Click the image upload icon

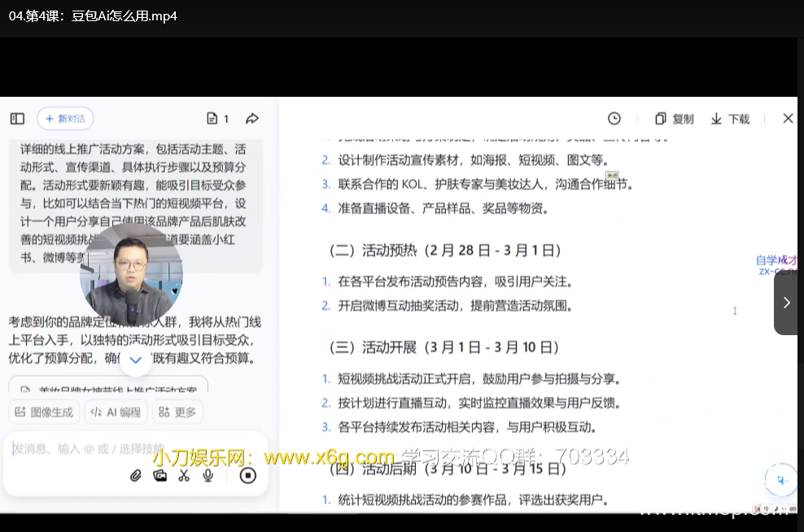tap(159, 476)
